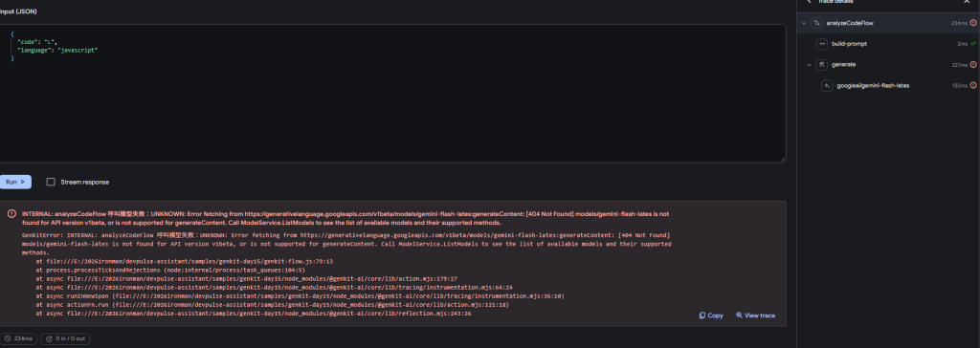Click the actionFn.run stack line
980x348 pixels.
(272, 305)
